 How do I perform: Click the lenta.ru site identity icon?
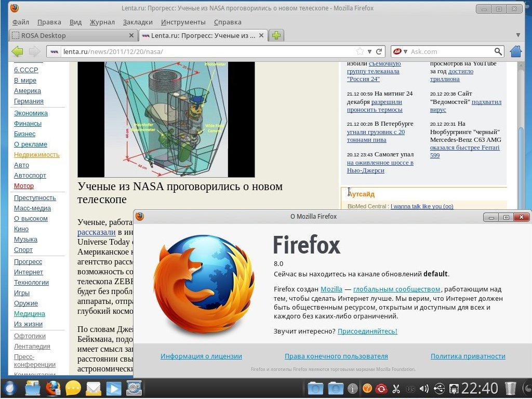[54, 51]
